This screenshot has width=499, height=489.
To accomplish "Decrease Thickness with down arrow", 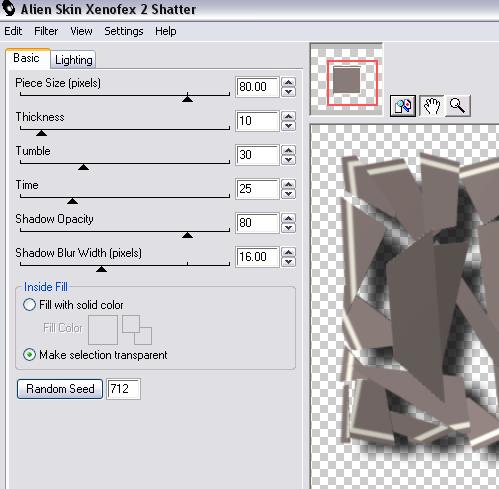I will (x=288, y=126).
